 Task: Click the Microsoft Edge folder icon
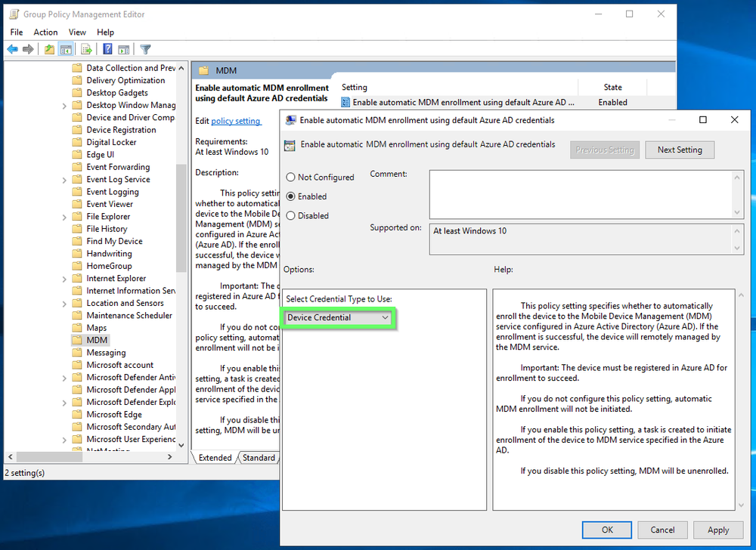[77, 414]
